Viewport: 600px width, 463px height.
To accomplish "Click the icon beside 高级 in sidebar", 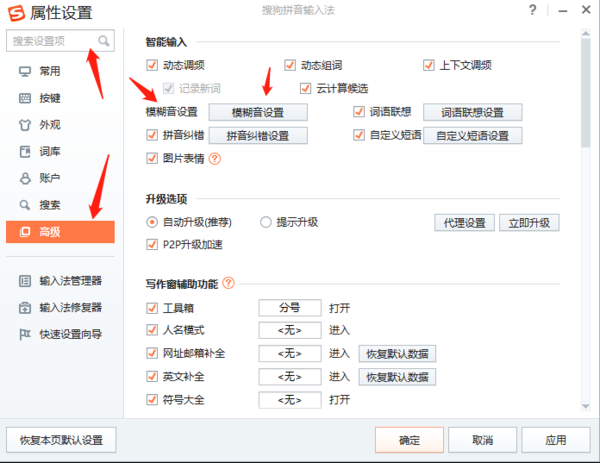I will click(25, 232).
